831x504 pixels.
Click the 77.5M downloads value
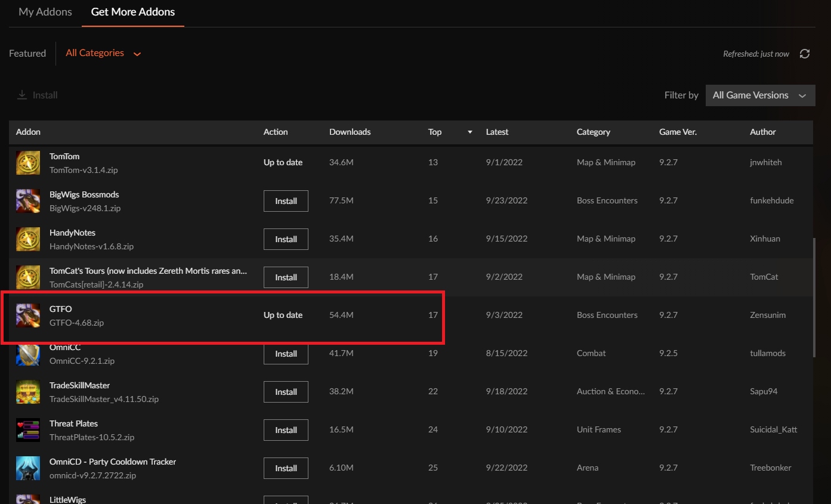pos(341,200)
